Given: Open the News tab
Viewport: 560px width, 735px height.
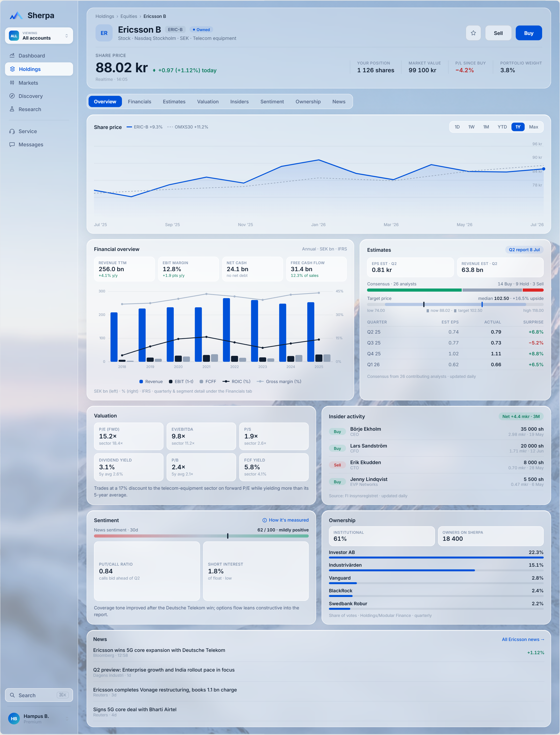Looking at the screenshot, I should 339,102.
